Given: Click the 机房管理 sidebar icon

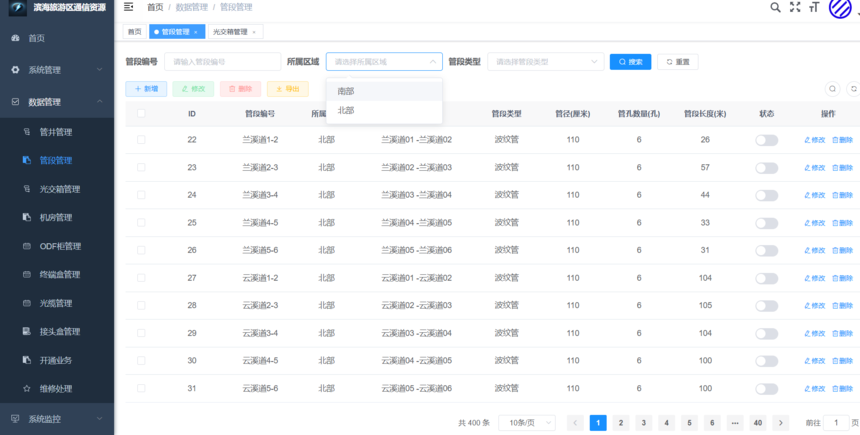Looking at the screenshot, I should click(x=26, y=218).
